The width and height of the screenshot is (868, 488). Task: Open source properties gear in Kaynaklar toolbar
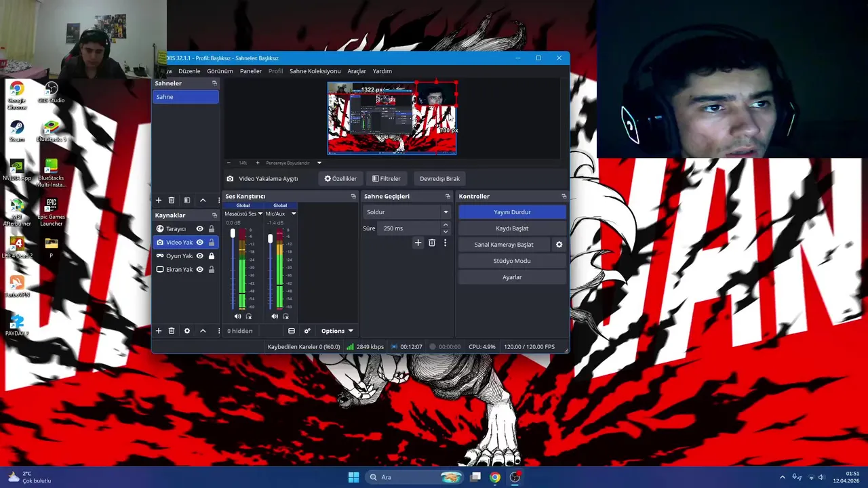pos(187,331)
